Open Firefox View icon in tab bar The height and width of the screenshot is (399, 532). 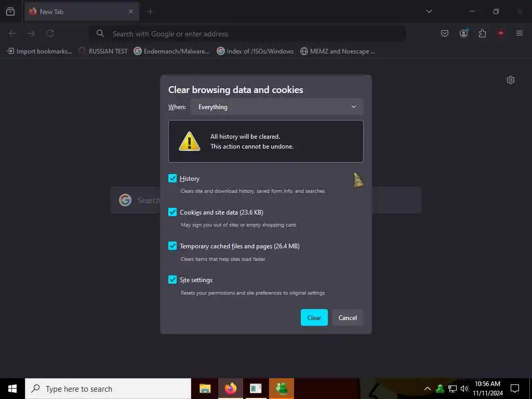10,11
